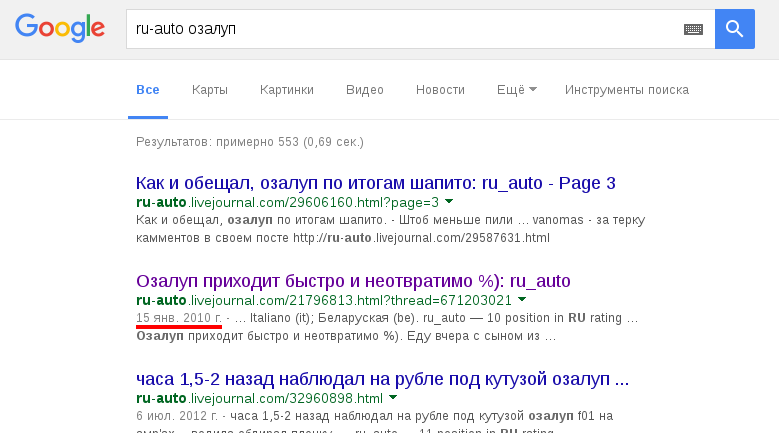Select the 'Все' tab
Image resolution: width=779 pixels, height=433 pixels.
tap(148, 90)
